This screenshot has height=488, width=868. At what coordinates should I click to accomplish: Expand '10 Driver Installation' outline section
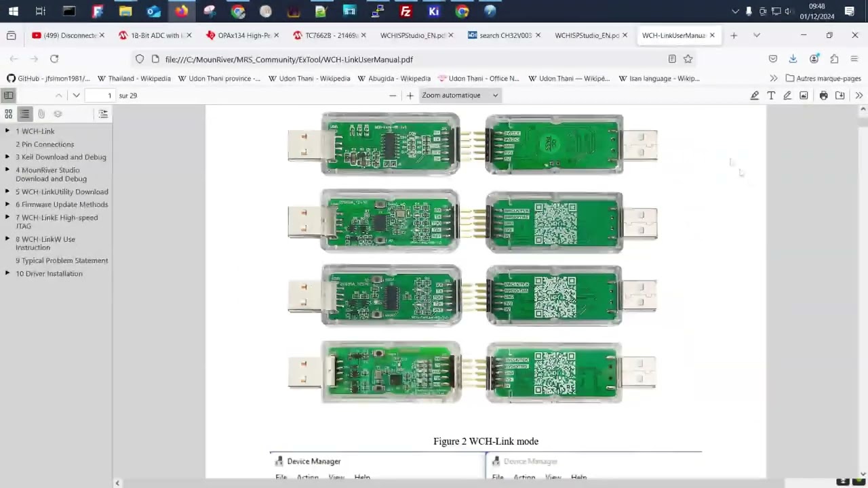(7, 273)
